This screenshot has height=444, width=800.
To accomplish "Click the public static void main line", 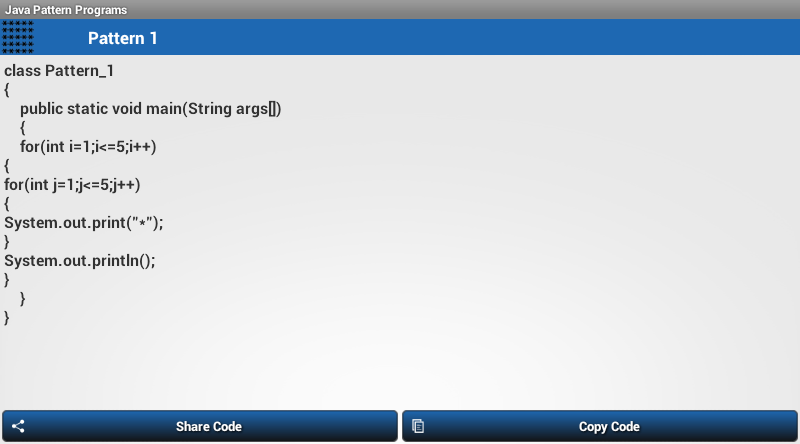I will [x=150, y=109].
